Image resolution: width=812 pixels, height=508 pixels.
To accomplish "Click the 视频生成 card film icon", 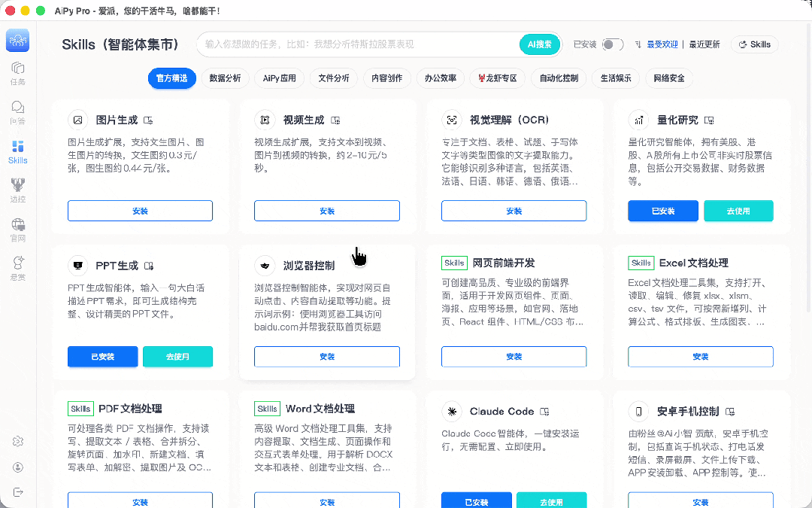I will (x=265, y=120).
